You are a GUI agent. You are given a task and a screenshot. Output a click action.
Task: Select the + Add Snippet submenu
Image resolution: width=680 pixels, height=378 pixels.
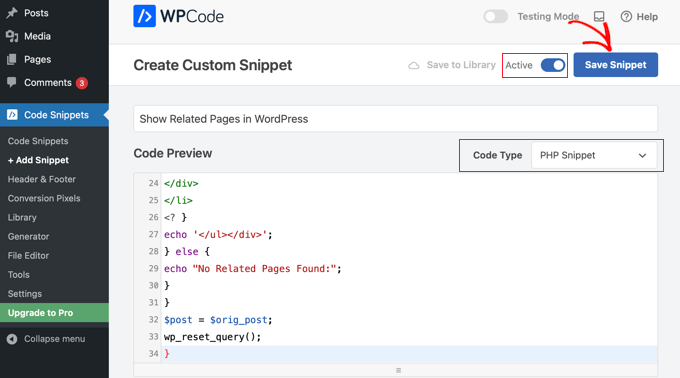coord(38,160)
